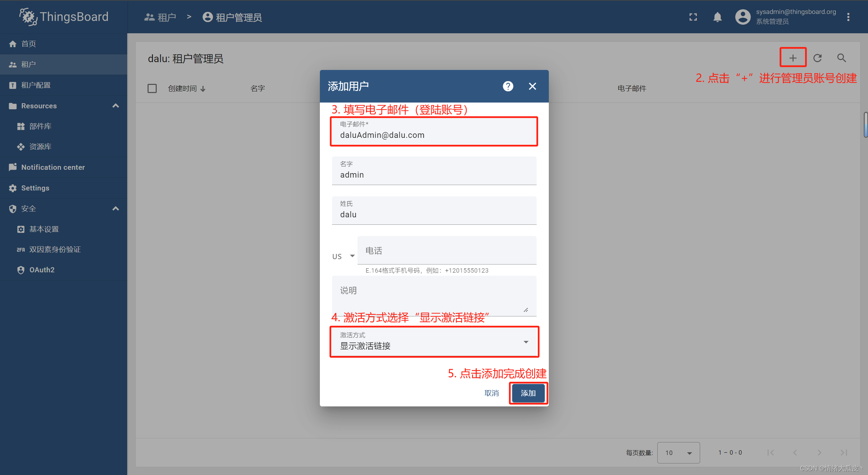Click the 创建时间 sort arrow icon

pos(203,89)
